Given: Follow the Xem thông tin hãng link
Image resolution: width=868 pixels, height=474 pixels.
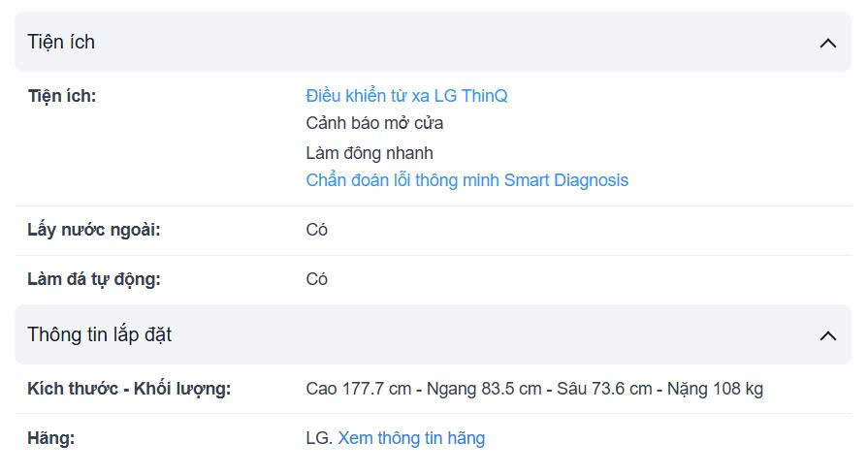Looking at the screenshot, I should click(411, 438).
